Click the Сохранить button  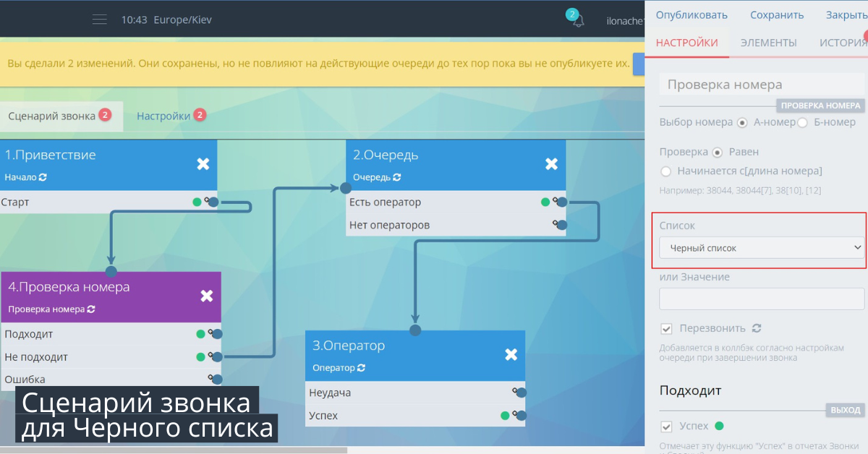point(776,15)
